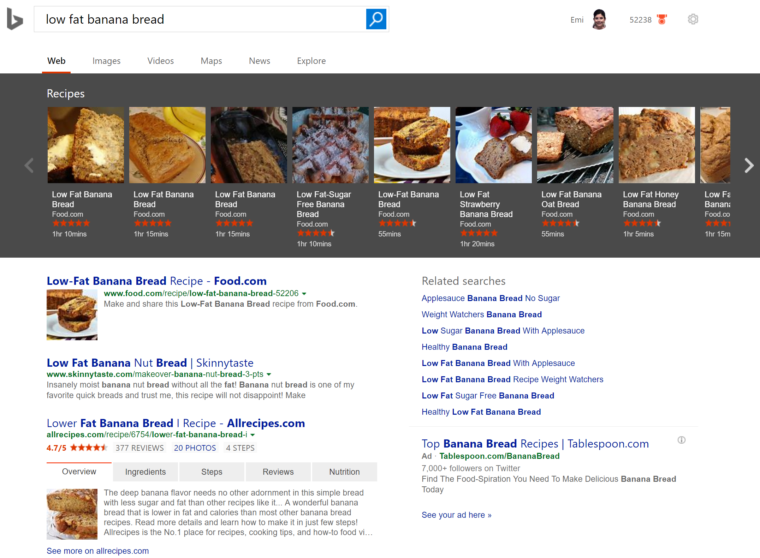This screenshot has width=760, height=558.
Task: Open Lower Fat Banana Bread Allrecipes.com result
Action: tap(175, 423)
